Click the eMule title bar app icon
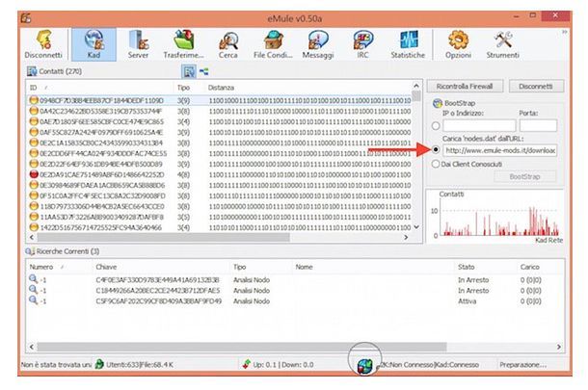588x390 pixels. click(x=26, y=17)
